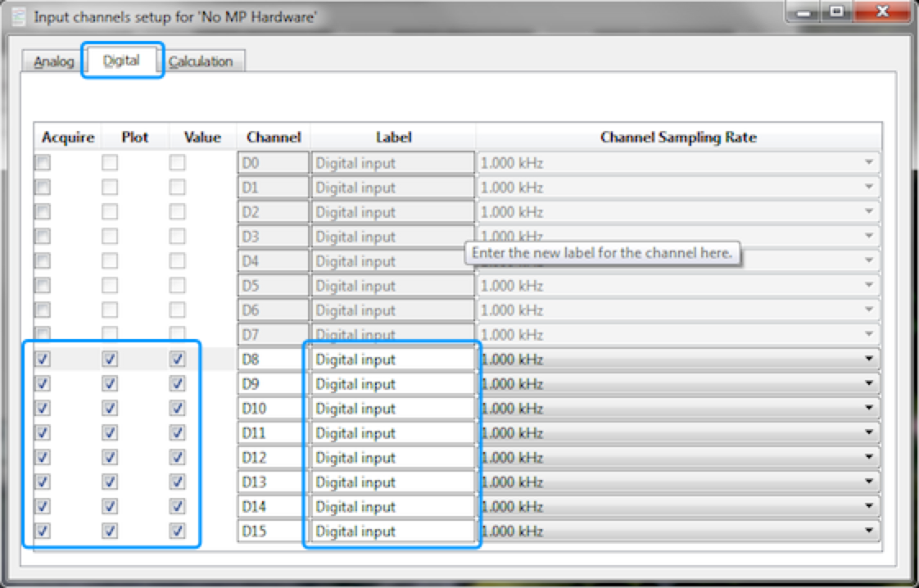Uncheck Acquire checkbox for channel D8
Viewport: 919px width, 588px height.
click(43, 360)
